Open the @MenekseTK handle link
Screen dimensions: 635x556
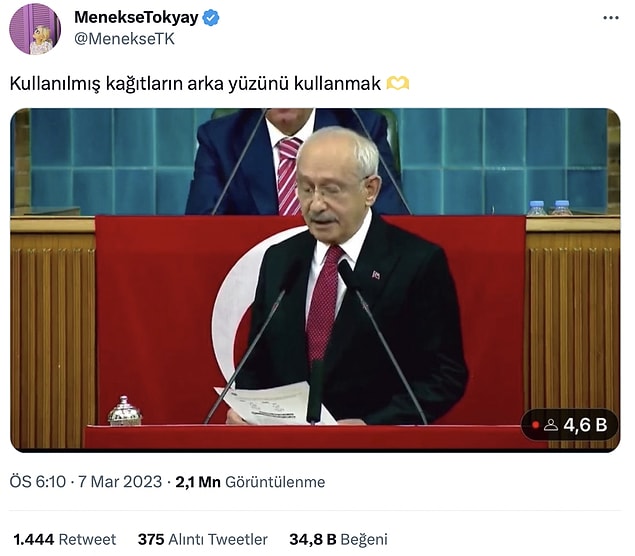[124, 39]
